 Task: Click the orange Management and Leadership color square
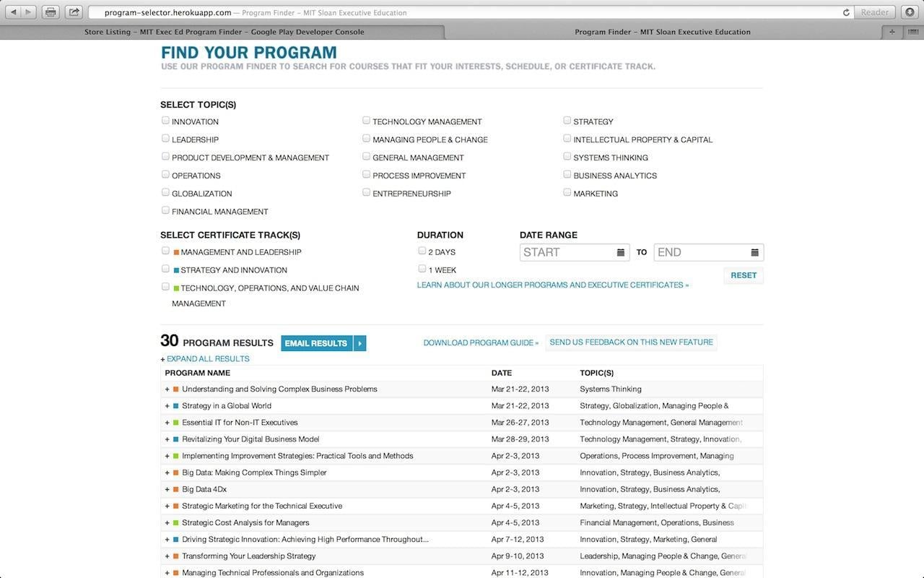click(177, 252)
